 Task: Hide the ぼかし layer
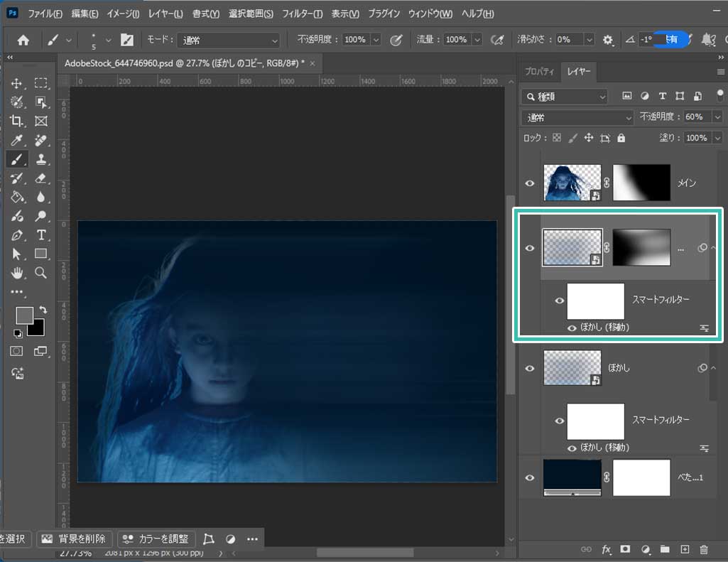pyautogui.click(x=529, y=368)
